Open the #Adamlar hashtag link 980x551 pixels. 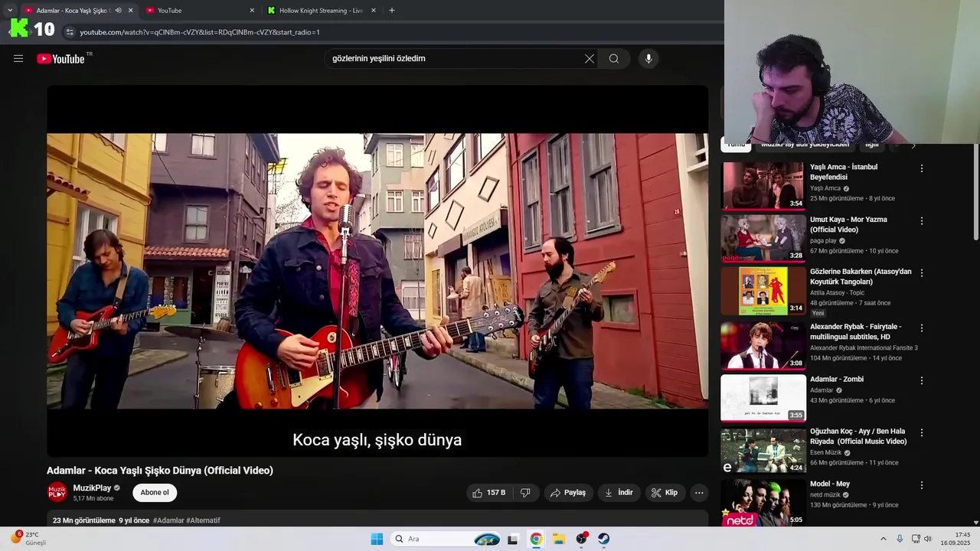coord(168,520)
